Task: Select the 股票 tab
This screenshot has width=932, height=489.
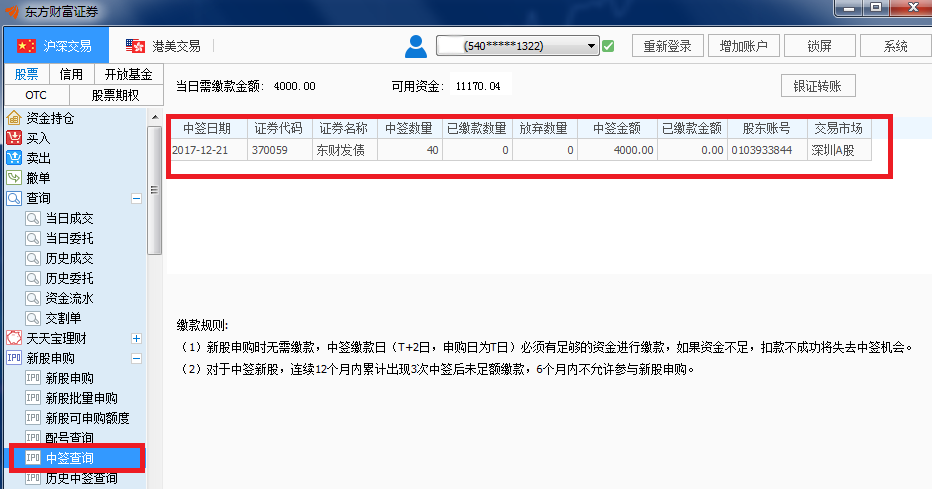Action: click(27, 74)
